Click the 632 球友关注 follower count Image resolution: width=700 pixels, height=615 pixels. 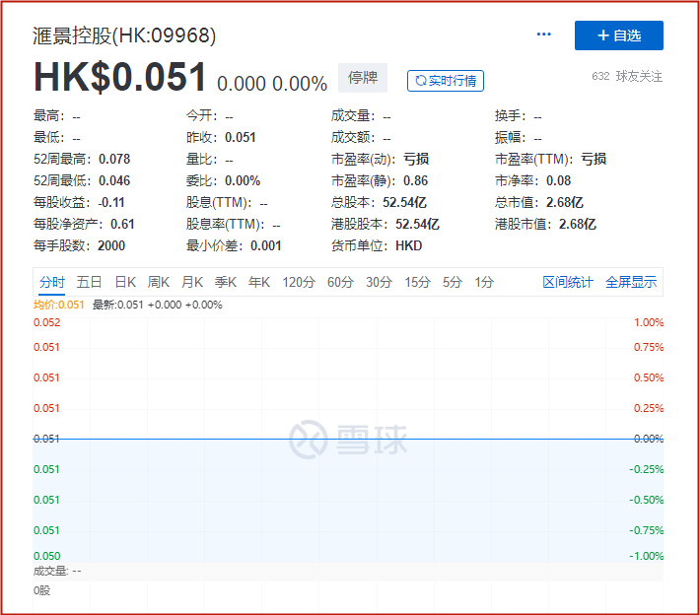627,76
